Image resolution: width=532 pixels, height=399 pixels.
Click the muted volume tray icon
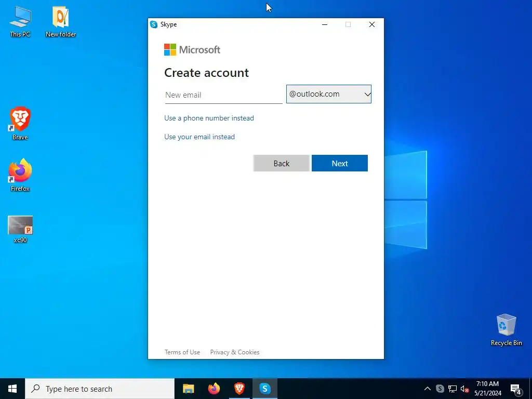point(464,389)
